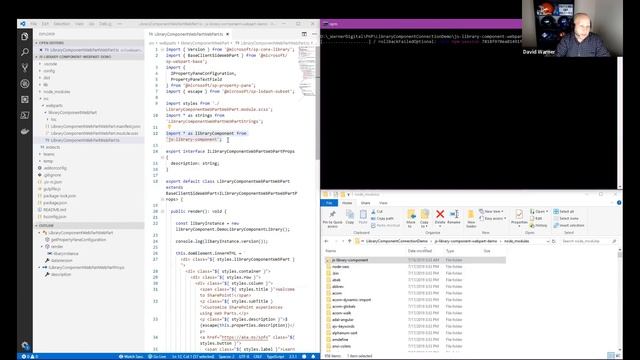Screen dimensions: 640x360
Task: Open the Source Control view in VS Code
Action: point(24,68)
